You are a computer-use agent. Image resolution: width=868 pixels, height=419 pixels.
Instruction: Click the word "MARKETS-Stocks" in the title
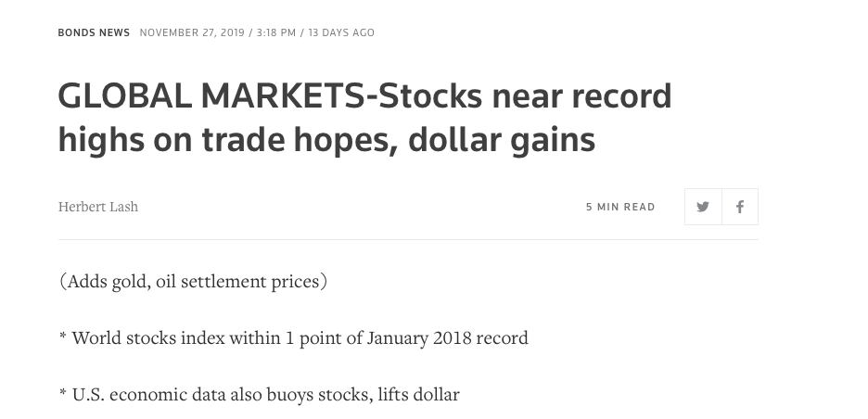(x=341, y=95)
